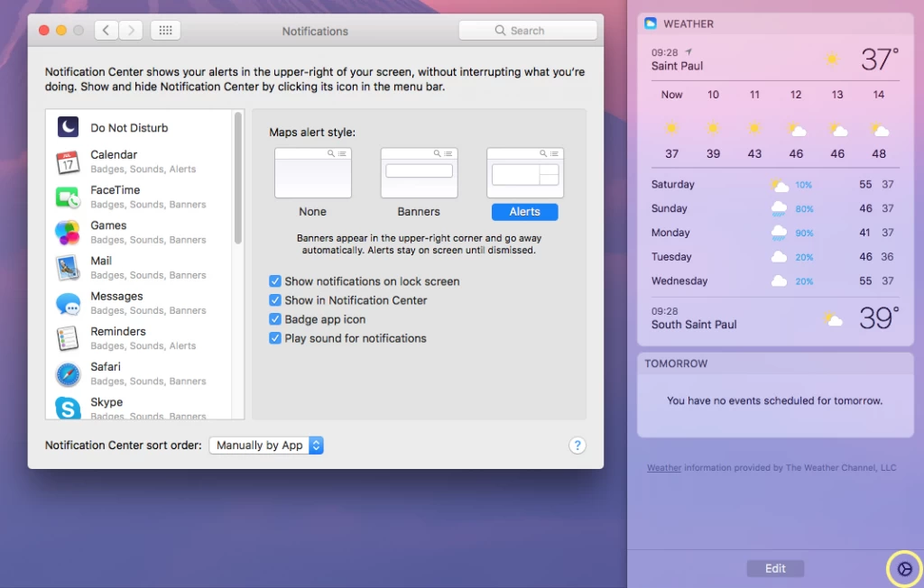Click the Edit button in Notification Center
The width and height of the screenshot is (924, 588).
pyautogui.click(x=775, y=568)
